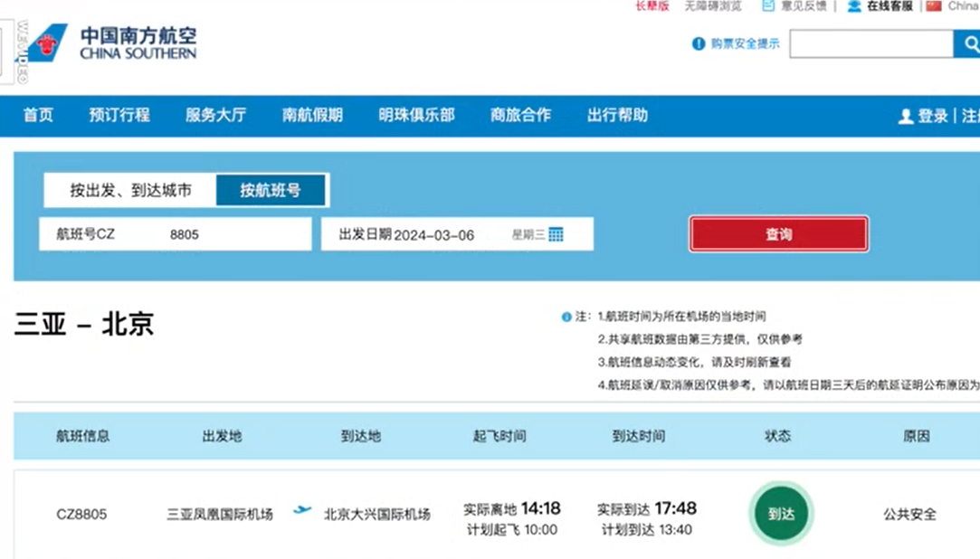Viewport: 980px width, 559px height.
Task: Click the China flag language icon
Action: pyautogui.click(x=934, y=5)
